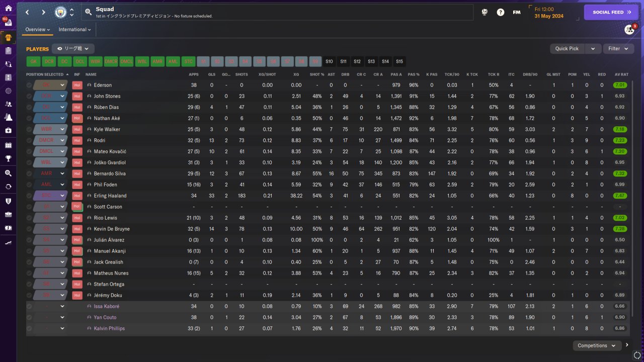Open staff notifications icon with badge 9

(629, 30)
